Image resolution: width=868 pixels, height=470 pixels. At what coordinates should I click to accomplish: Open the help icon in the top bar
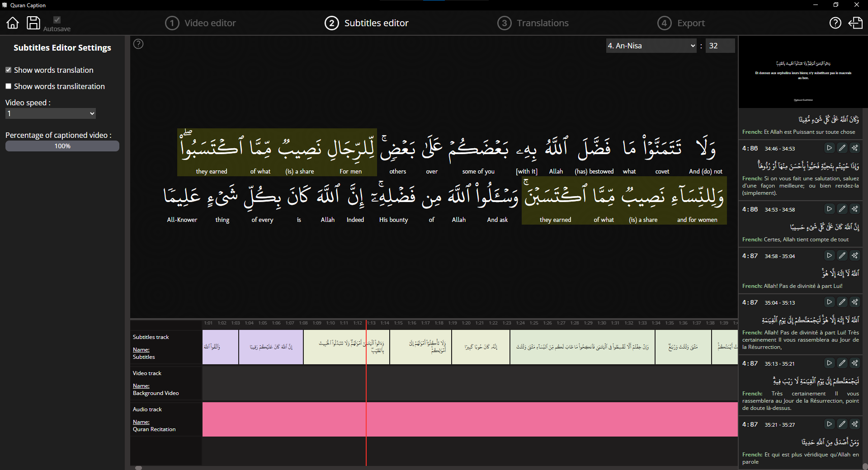(835, 23)
